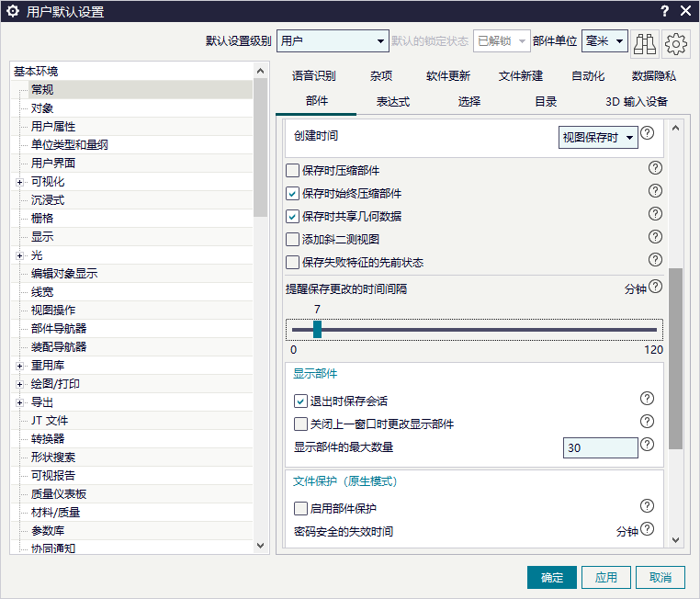Image resolution: width=700 pixels, height=599 pixels.
Task: Show help for 密码安全的失效时间
Action: 648,528
